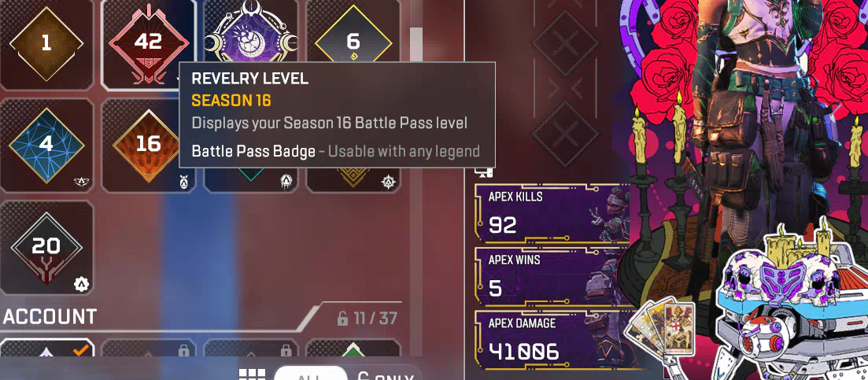Click the first empty badge slot
The image size is (868, 380).
coord(565,43)
